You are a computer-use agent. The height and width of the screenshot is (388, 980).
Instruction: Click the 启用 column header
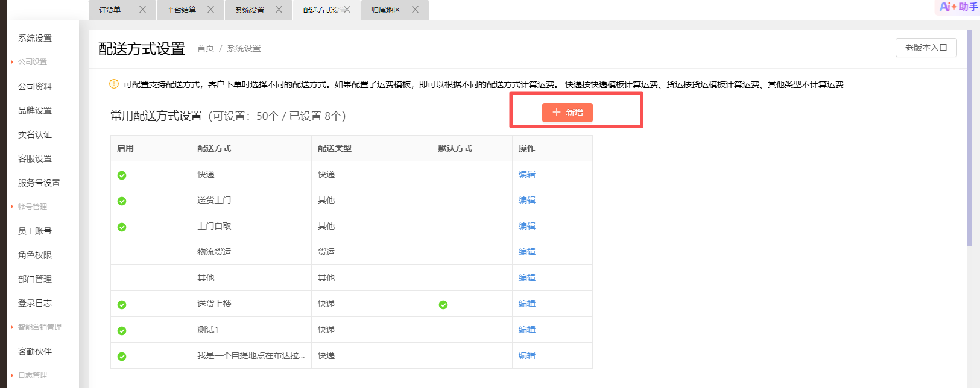(151, 148)
